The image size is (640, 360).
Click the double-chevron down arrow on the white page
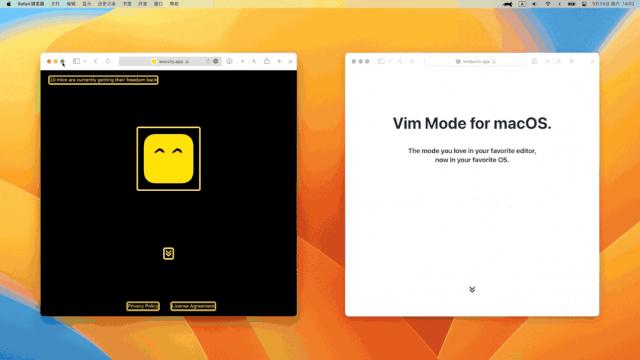click(x=472, y=289)
